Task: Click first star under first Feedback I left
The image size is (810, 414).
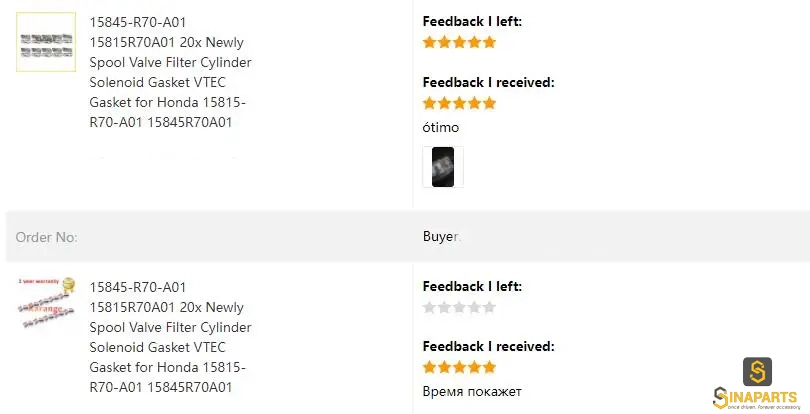Action: (429, 42)
